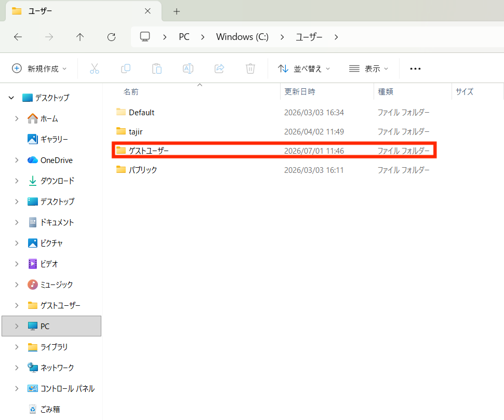The height and width of the screenshot is (420, 504).
Task: Expand the OneDrive tree node
Action: [x=17, y=160]
